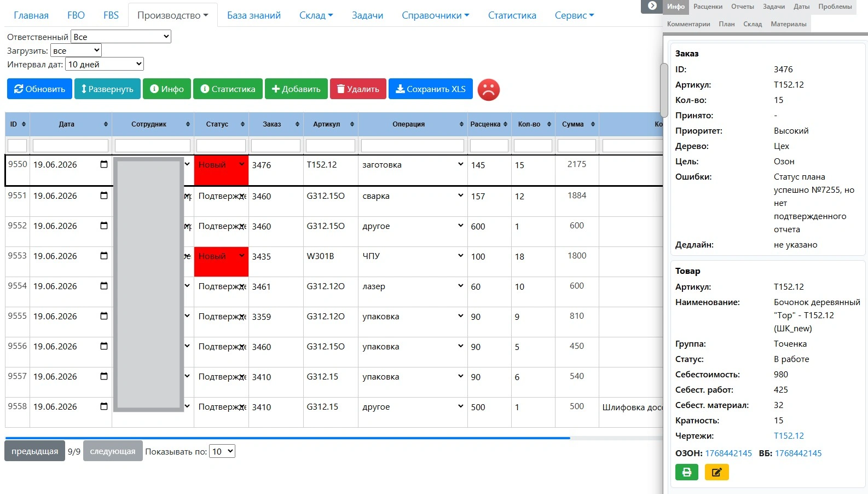Click the red sad face icon
The width and height of the screenshot is (868, 494).
[489, 90]
